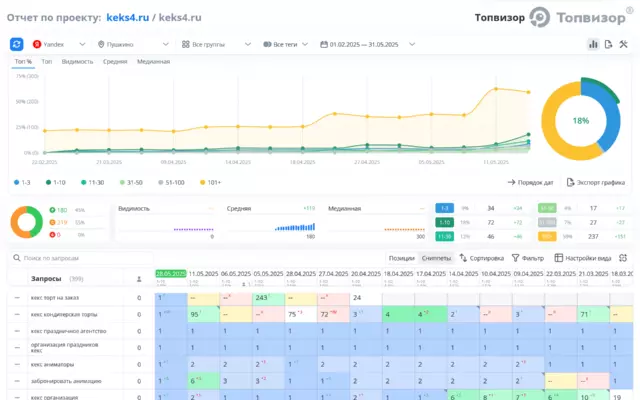The image size is (640, 400).
Task: Click the yellow 101+ range badge in summary
Action: pos(547,236)
